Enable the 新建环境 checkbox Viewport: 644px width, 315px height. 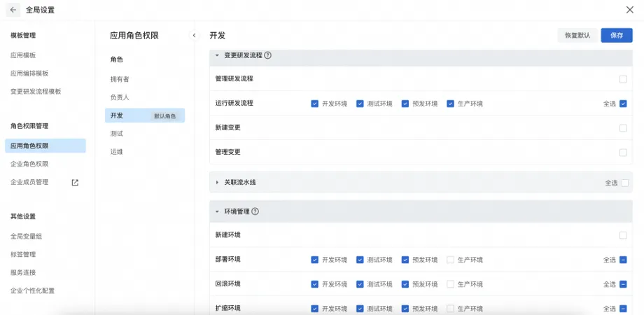click(623, 235)
